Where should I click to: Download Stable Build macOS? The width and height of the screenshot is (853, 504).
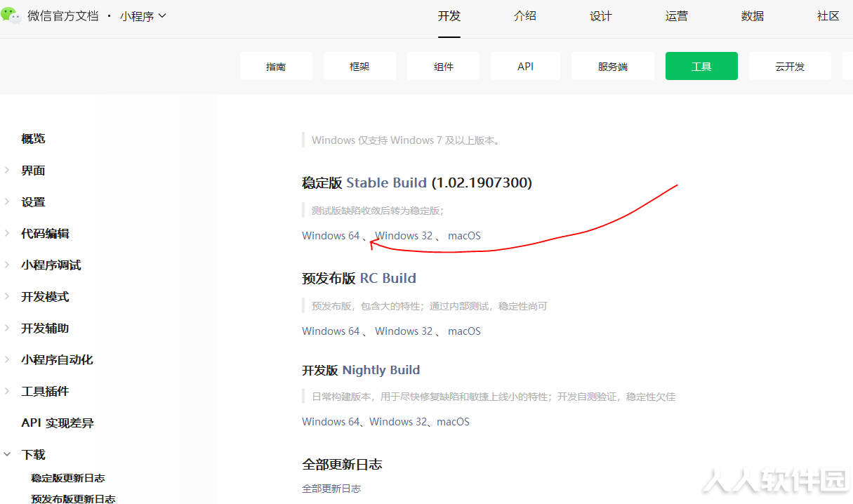(464, 236)
